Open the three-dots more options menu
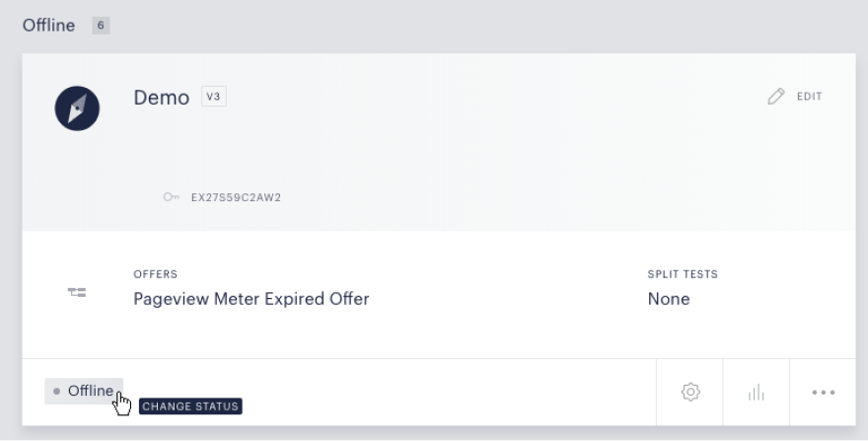Viewport: 868px width, 441px height. coord(824,393)
